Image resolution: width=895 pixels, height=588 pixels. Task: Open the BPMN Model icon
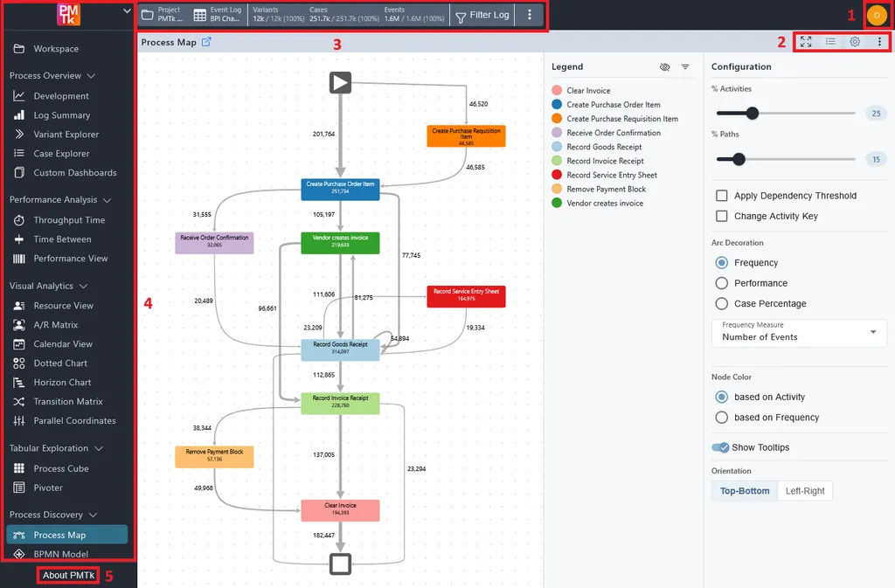tap(19, 554)
